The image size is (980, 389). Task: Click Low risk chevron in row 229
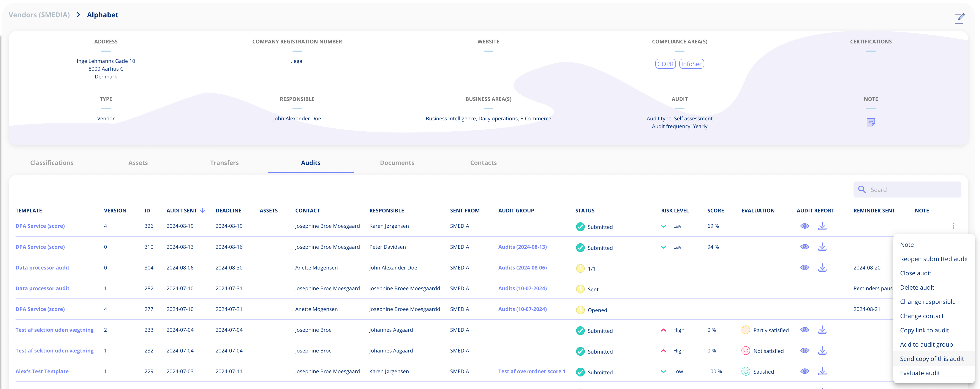click(x=664, y=371)
